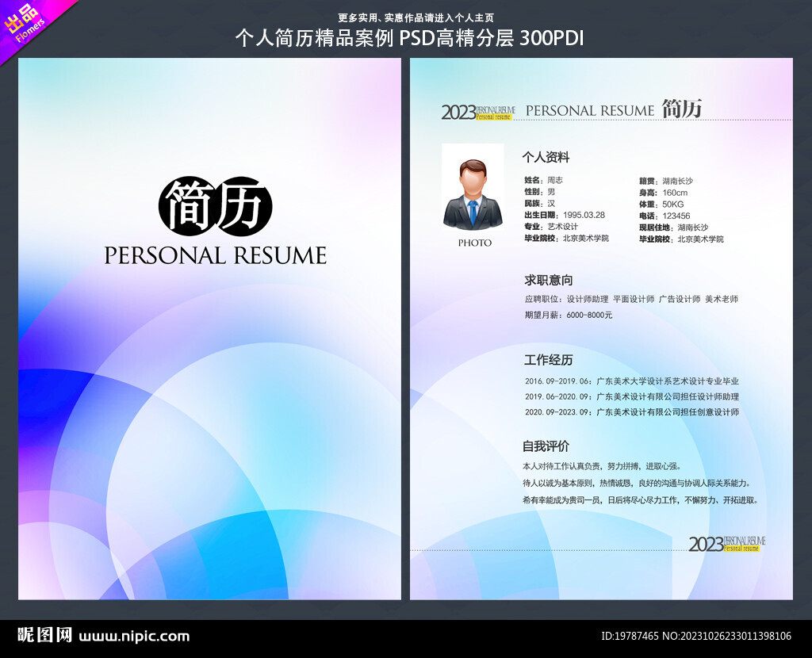Viewport: 812px width, 658px height.
Task: Click the 专业：艺术设计 line
Action: 551,227
